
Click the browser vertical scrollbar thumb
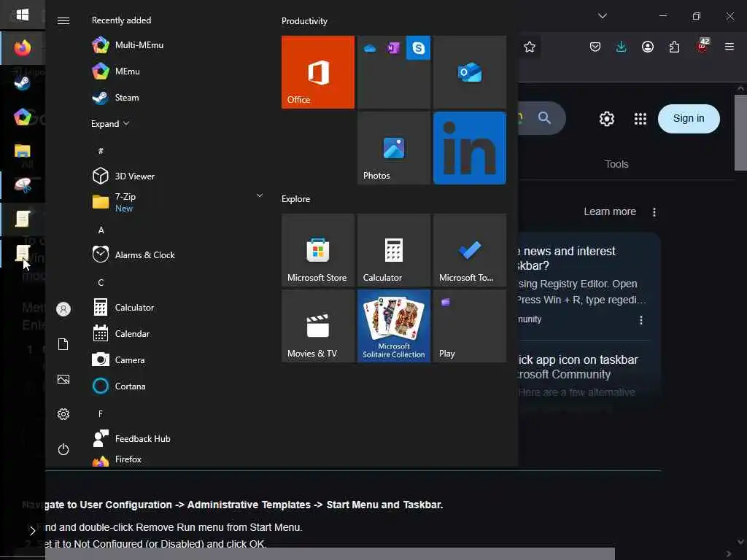(740, 133)
